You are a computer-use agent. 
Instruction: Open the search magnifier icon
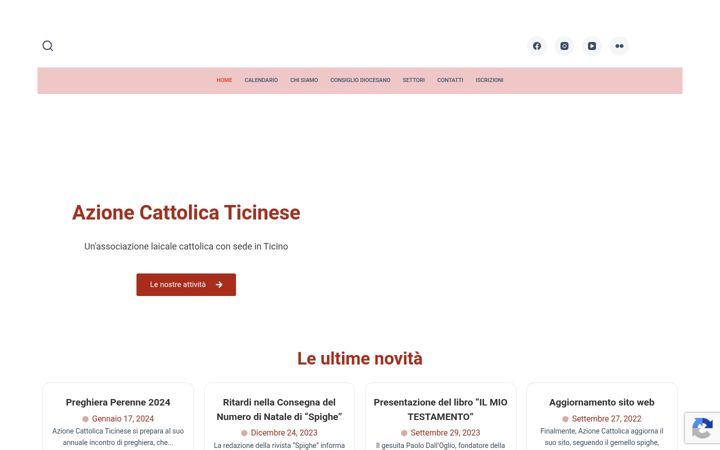(48, 45)
